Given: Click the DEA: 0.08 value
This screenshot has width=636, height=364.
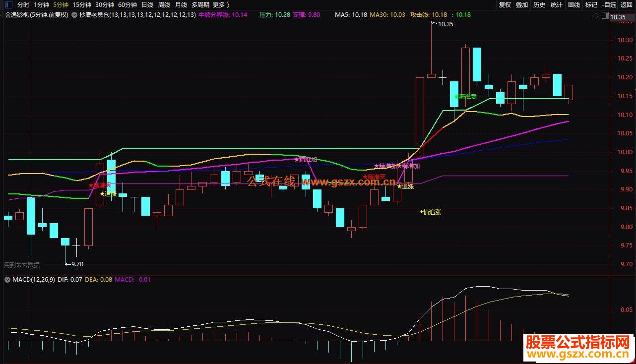Looking at the screenshot, I should point(99,280).
